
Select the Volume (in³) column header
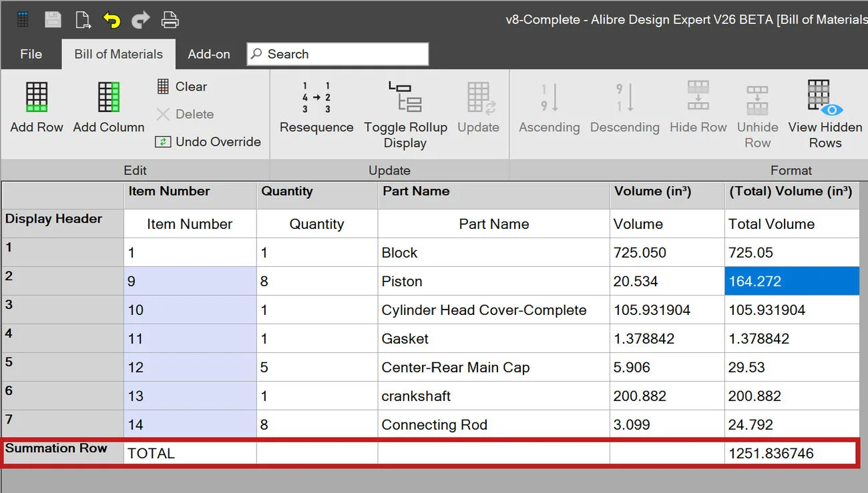pos(667,195)
